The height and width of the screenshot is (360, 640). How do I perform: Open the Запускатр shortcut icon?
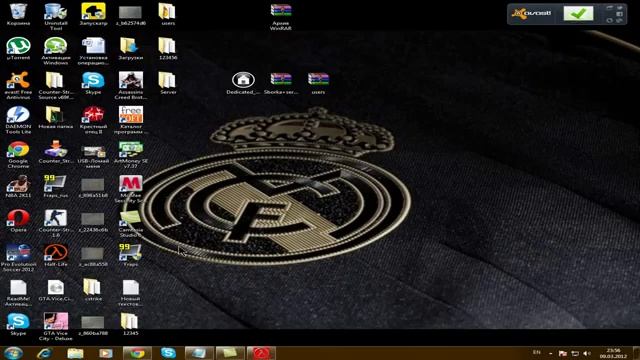click(93, 12)
